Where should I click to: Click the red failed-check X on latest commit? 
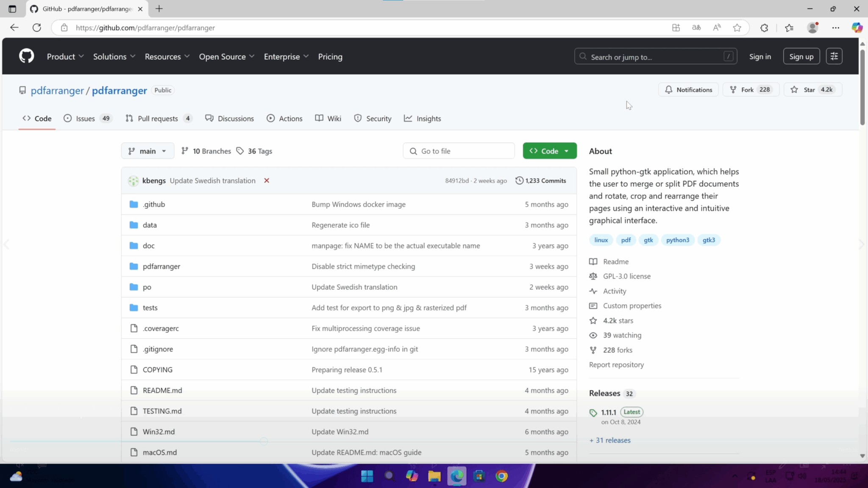(267, 180)
